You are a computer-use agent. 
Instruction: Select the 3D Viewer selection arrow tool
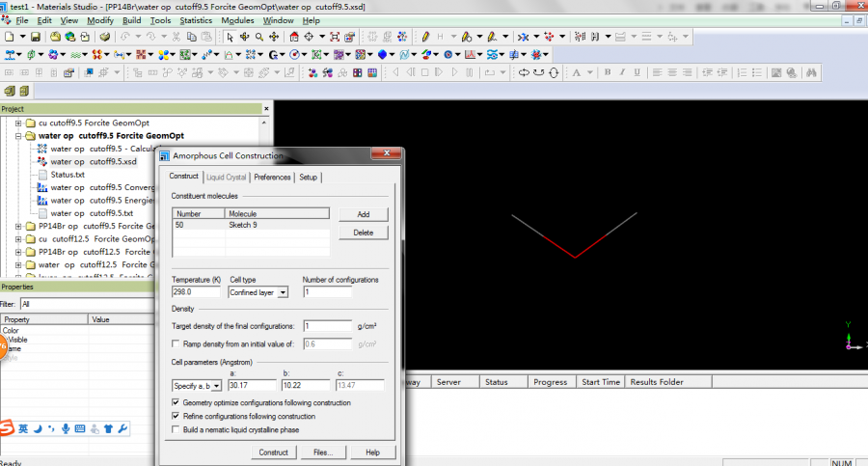(x=230, y=37)
